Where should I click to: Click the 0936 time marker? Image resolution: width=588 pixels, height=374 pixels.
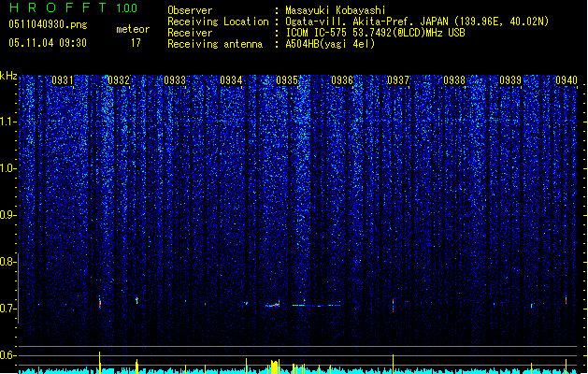point(342,80)
